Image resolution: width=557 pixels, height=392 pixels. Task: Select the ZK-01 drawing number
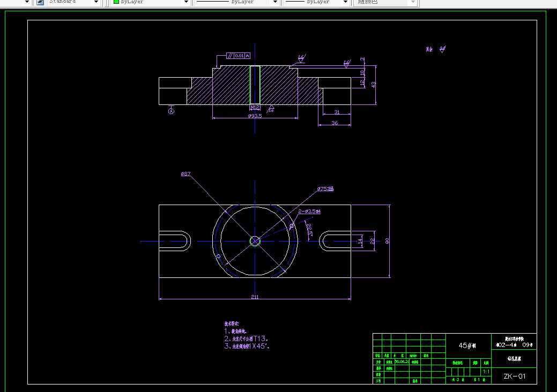(514, 376)
